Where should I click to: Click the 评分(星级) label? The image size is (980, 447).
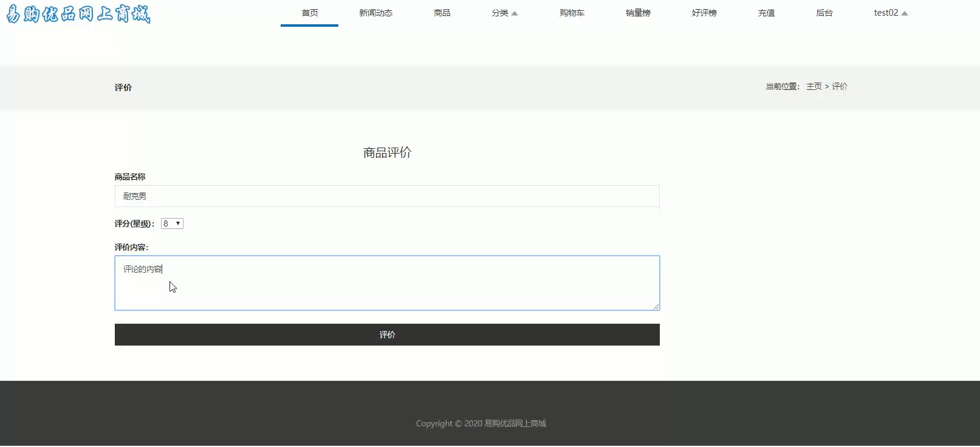134,223
